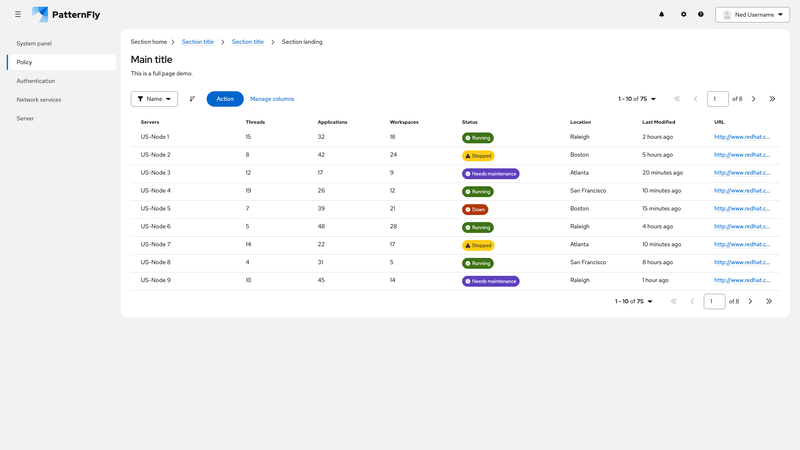The image size is (800, 450).
Task: Follow the first Section title breadcrumb
Action: 197,42
